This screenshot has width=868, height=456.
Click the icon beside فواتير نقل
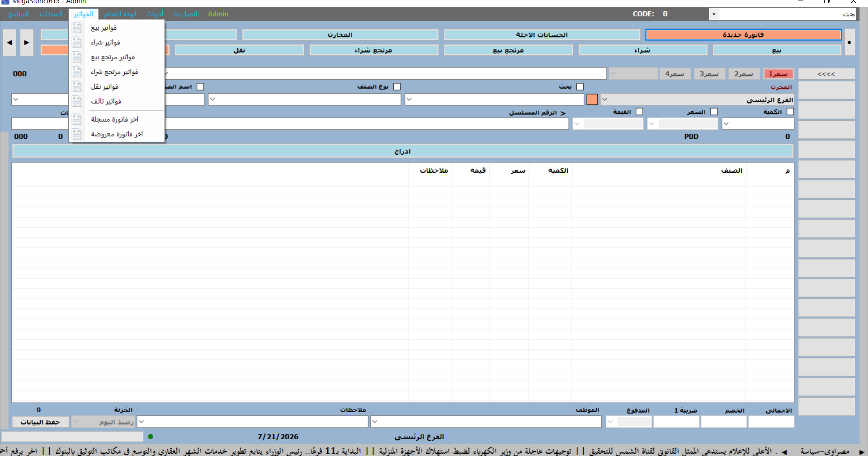[x=77, y=87]
